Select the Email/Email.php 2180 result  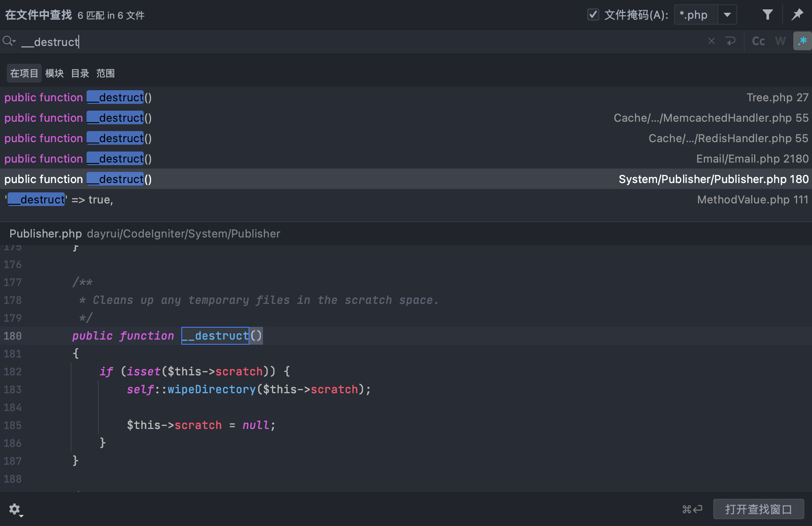pyautogui.click(x=406, y=159)
